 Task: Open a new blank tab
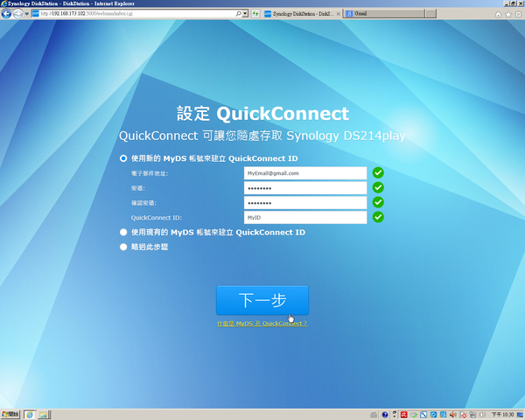click(x=431, y=14)
